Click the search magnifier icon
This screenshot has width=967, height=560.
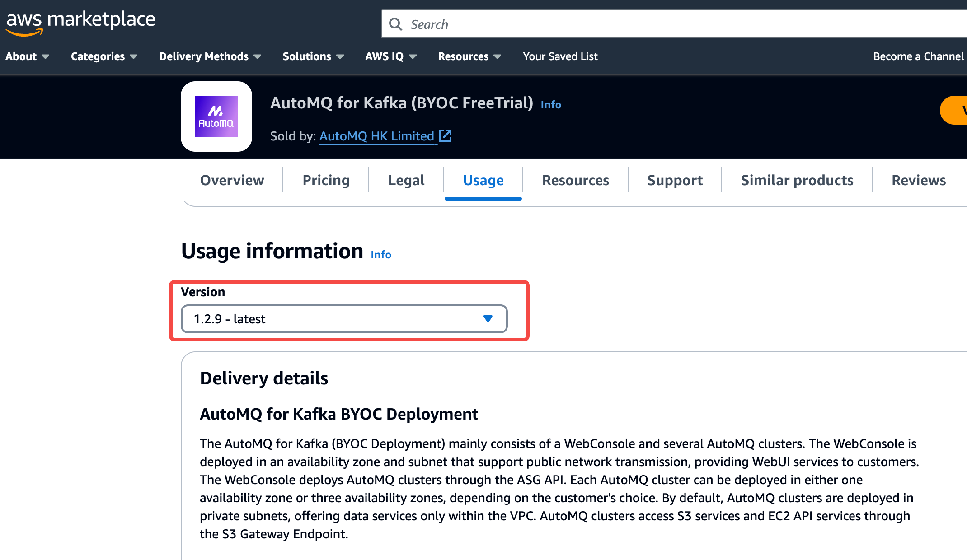pyautogui.click(x=395, y=24)
